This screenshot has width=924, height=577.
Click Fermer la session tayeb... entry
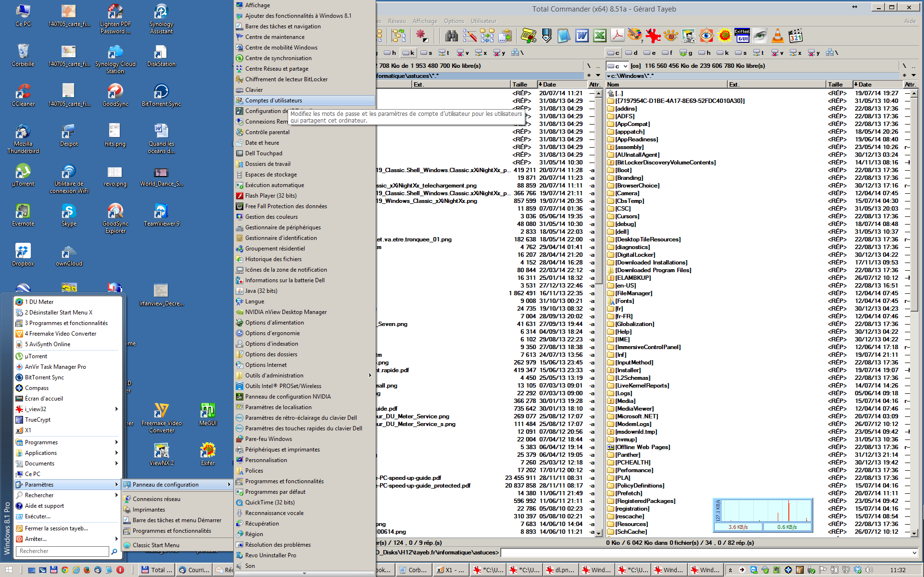67,528
